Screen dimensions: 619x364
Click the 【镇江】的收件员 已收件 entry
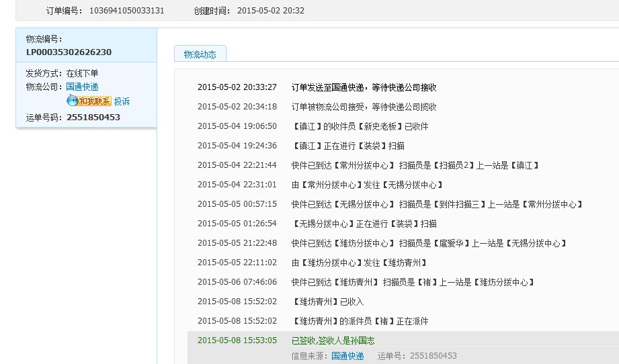click(x=361, y=126)
